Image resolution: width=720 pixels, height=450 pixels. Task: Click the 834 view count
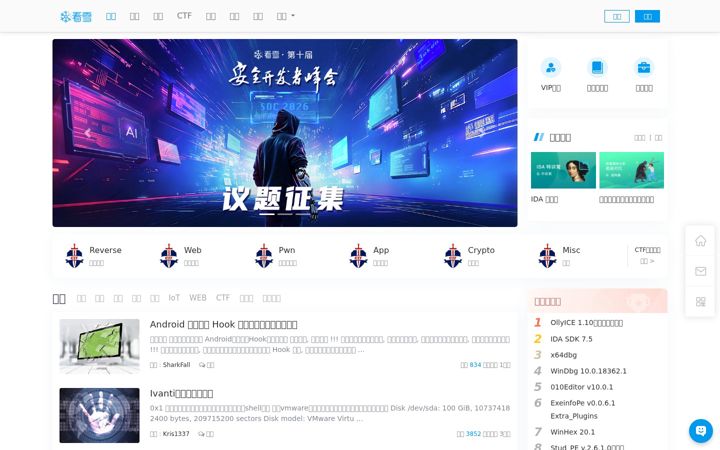(475, 365)
